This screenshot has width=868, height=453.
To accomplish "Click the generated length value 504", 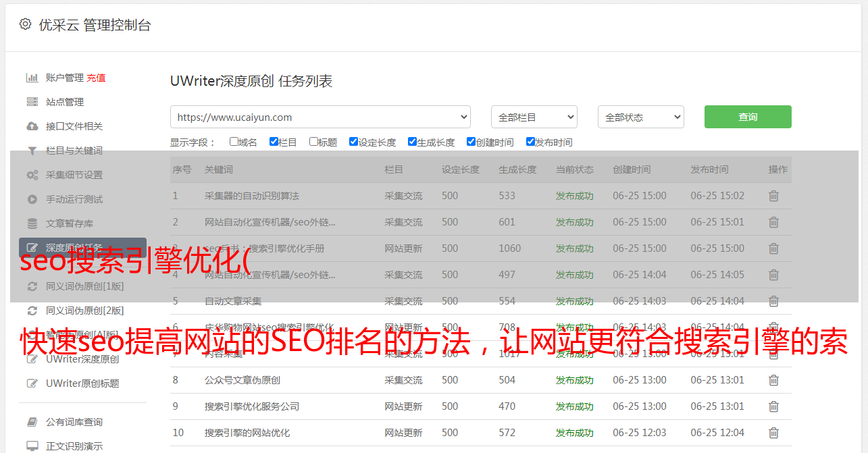I will tap(507, 380).
